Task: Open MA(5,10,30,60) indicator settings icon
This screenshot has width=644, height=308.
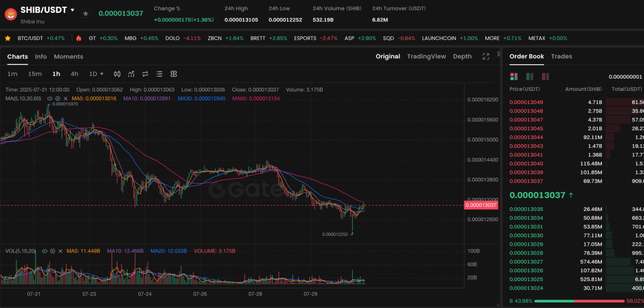Action: tap(58, 99)
